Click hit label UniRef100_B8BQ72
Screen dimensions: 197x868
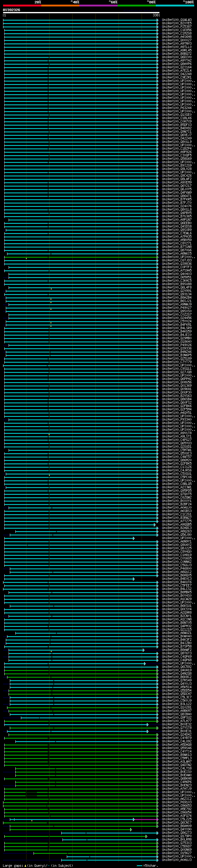177,54
